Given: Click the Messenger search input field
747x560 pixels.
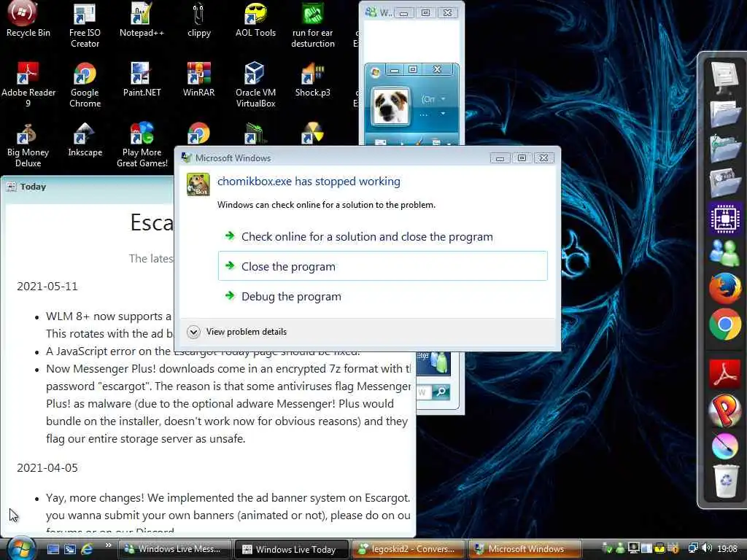Looking at the screenshot, I should tap(424, 392).
